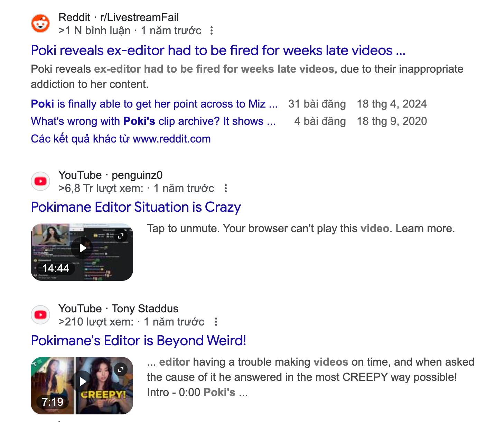The width and height of the screenshot is (504, 422).
Task: Open the penguinz0 result's three-dot menu
Action: click(x=226, y=189)
